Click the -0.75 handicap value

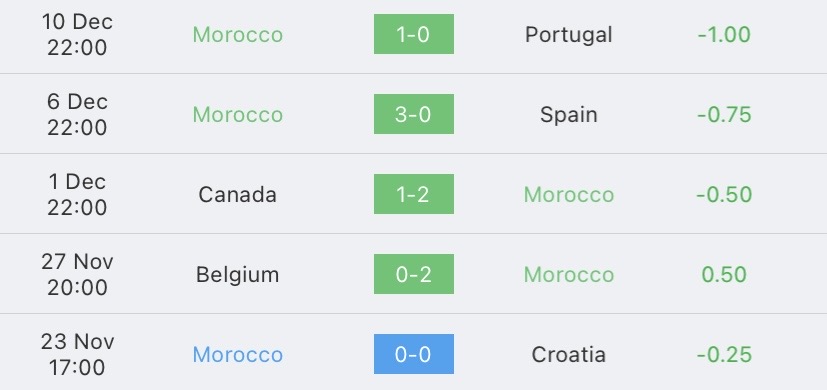pyautogui.click(x=724, y=115)
